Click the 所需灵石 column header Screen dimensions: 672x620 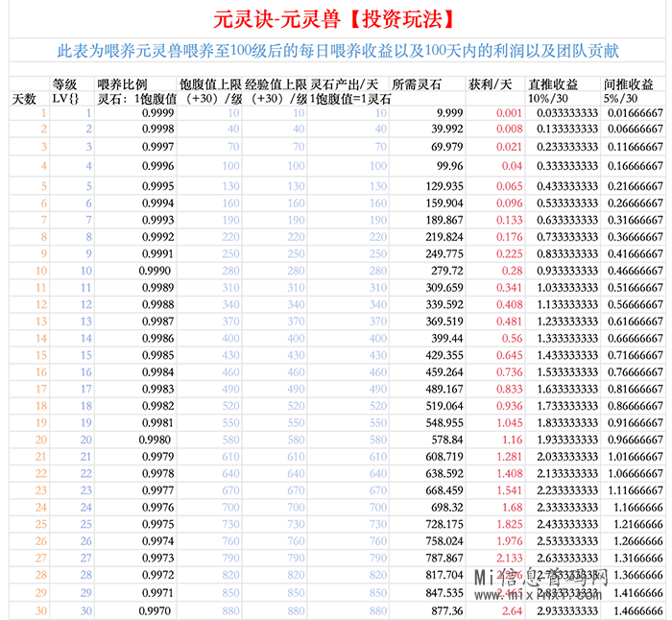419,84
